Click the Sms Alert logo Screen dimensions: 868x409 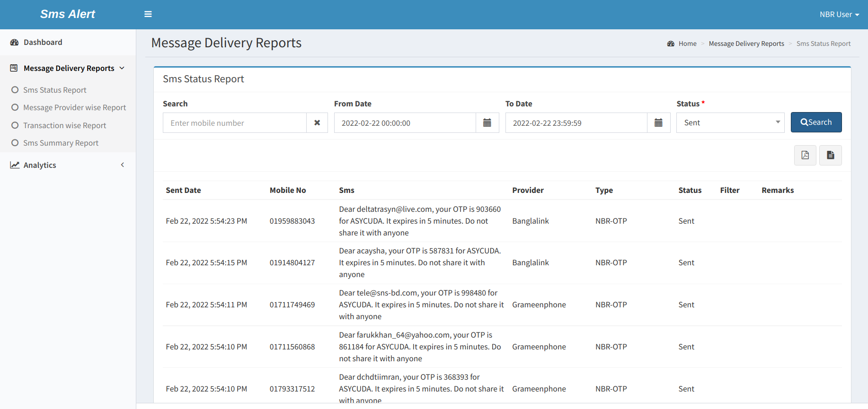(68, 14)
